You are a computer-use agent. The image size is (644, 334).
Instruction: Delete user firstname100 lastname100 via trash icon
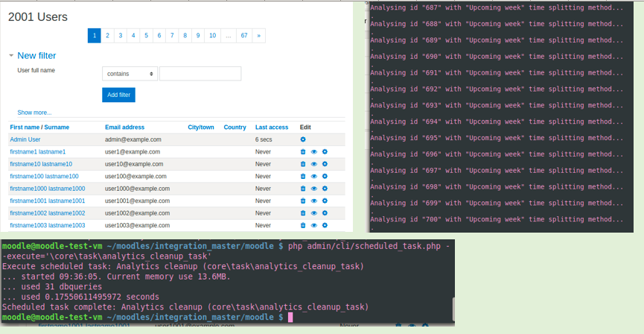point(303,177)
